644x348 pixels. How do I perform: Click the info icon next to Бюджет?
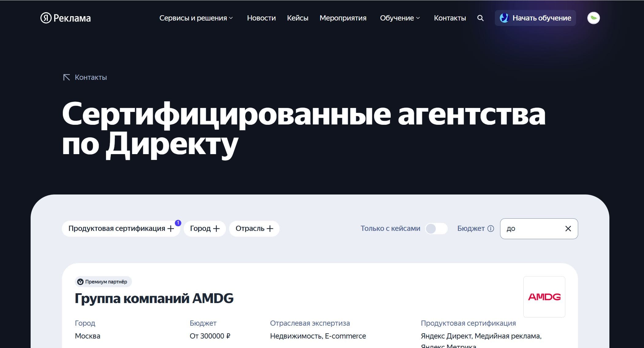(491, 228)
